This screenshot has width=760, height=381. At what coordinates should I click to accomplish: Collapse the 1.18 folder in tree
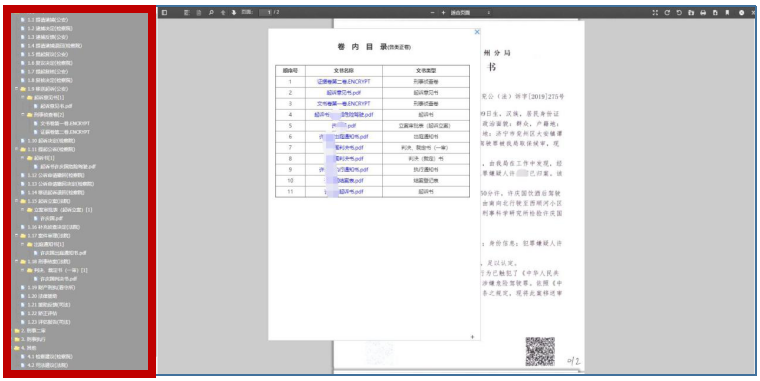(17, 261)
